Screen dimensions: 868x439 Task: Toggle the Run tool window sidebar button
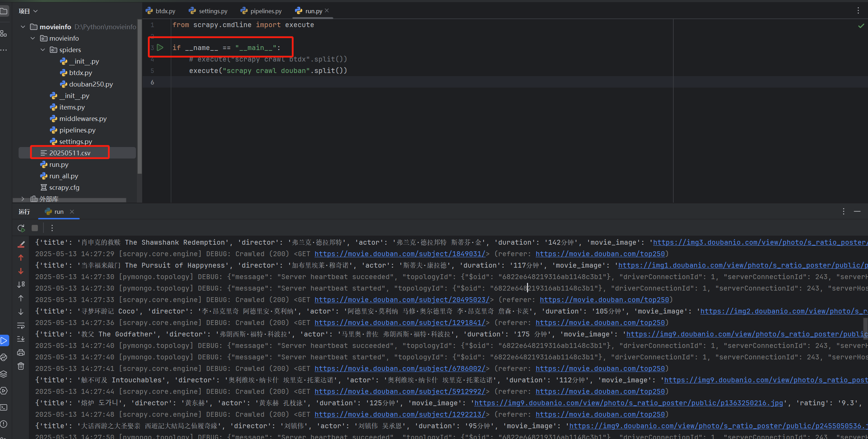pos(4,341)
